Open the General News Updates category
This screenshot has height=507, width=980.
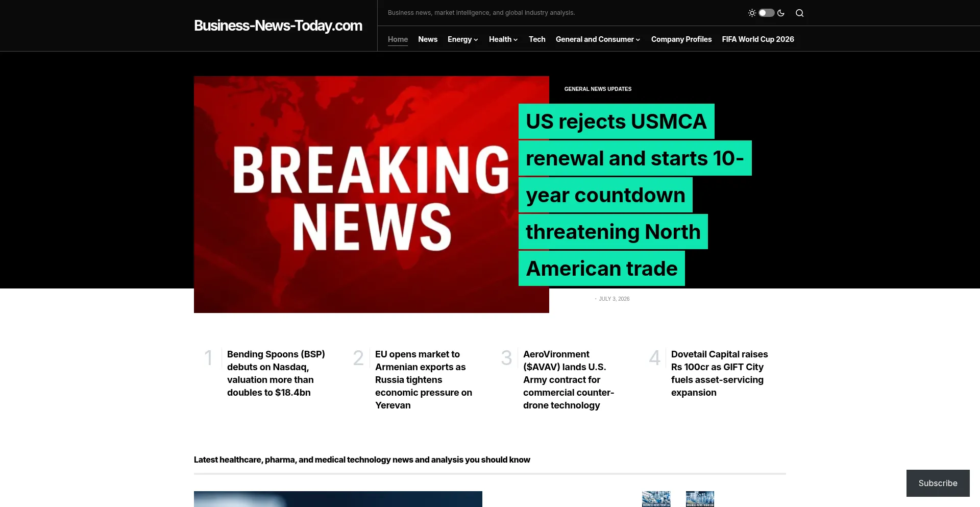[598, 89]
